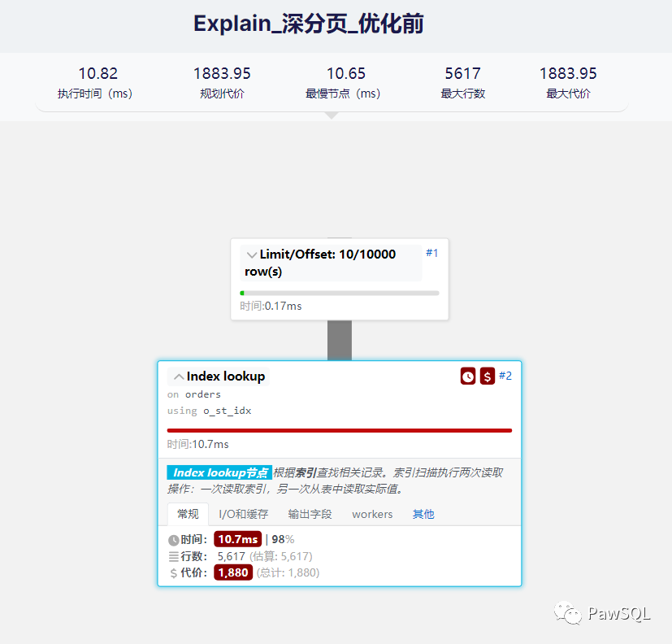Click the 最慢节点 10.65 stat
This screenshot has width=672, height=644.
tap(343, 82)
